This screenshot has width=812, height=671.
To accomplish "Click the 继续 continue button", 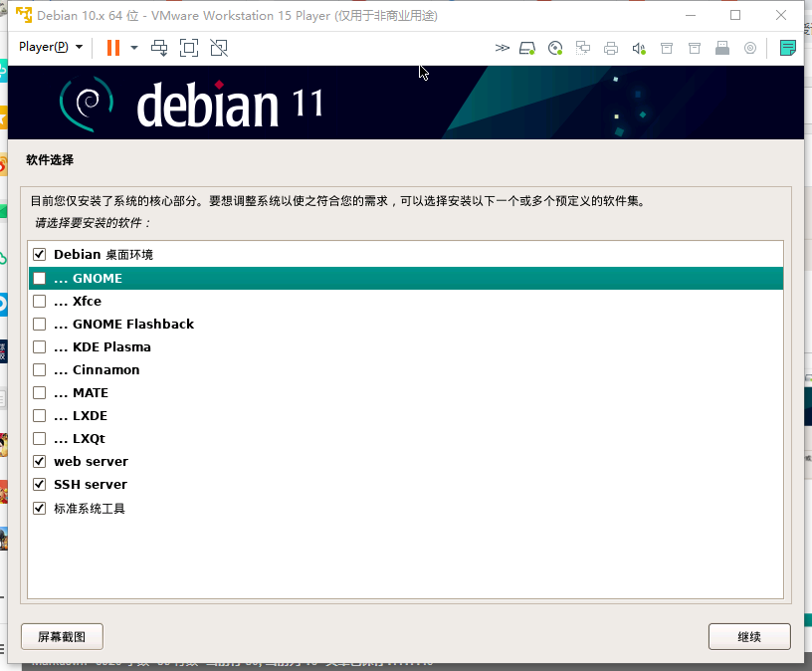I will click(x=749, y=637).
